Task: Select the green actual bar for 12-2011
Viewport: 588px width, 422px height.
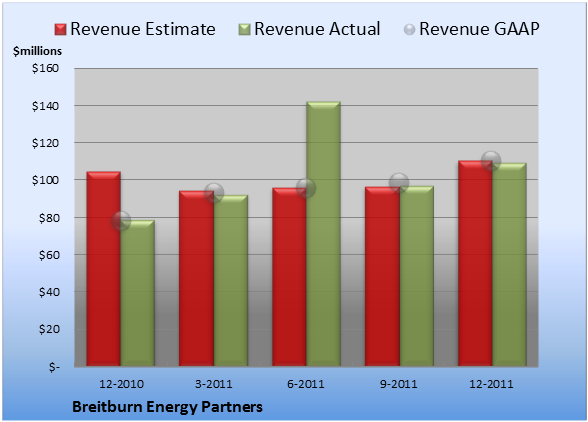Action: [509, 264]
